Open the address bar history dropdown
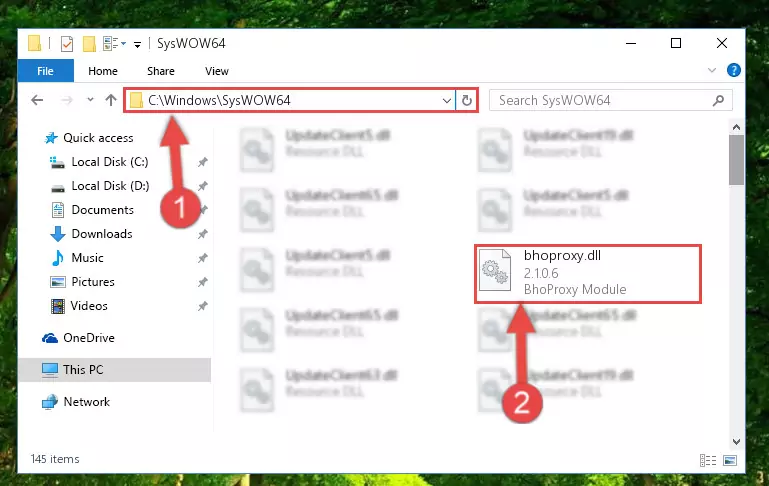Screen dimensions: 769x486 (x=446, y=101)
